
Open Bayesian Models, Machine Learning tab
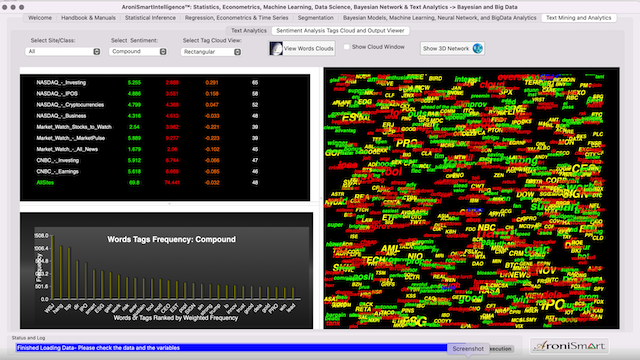pos(440,18)
